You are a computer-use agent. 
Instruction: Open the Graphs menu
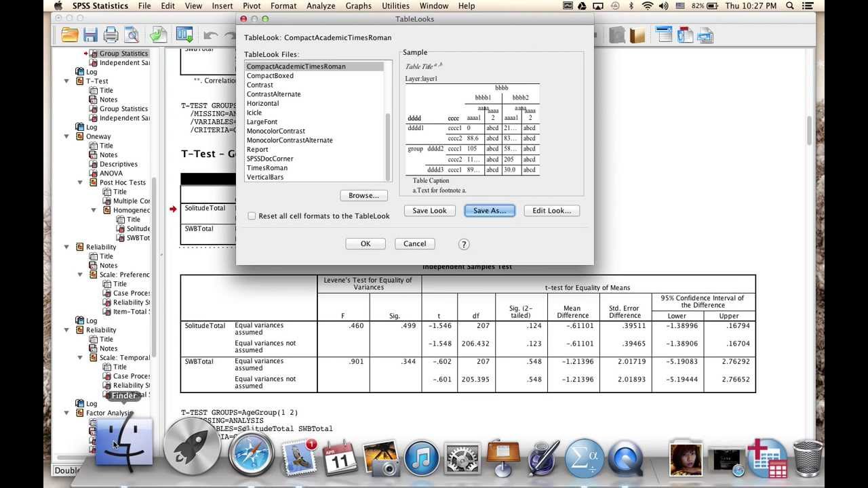[x=358, y=6]
